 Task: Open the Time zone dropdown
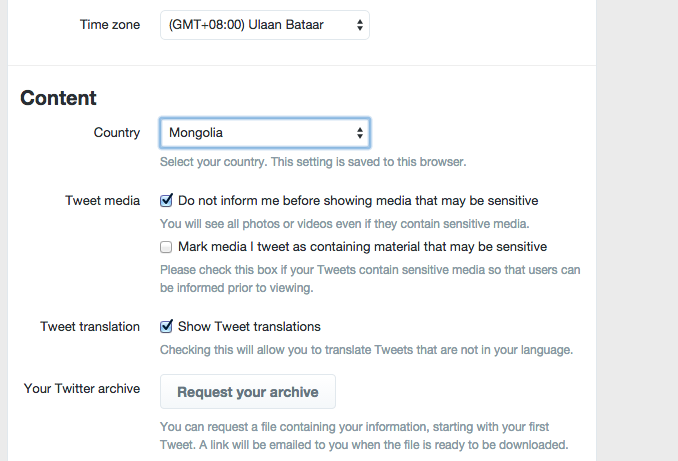[265, 25]
